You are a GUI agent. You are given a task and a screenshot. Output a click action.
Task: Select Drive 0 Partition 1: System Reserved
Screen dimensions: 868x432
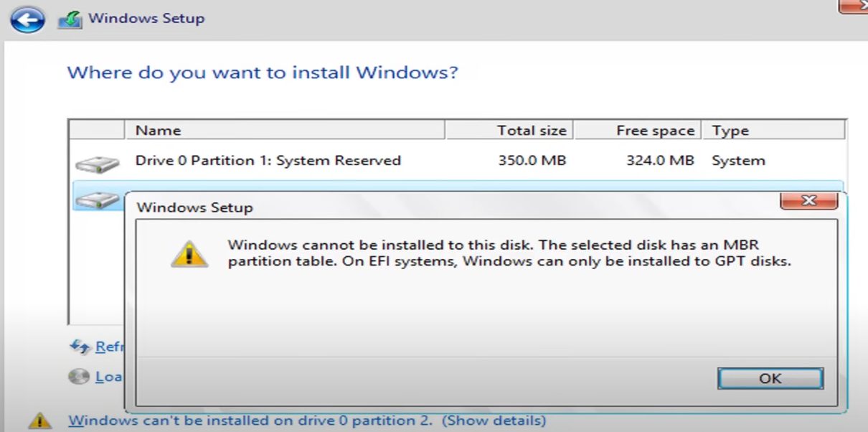(x=458, y=161)
